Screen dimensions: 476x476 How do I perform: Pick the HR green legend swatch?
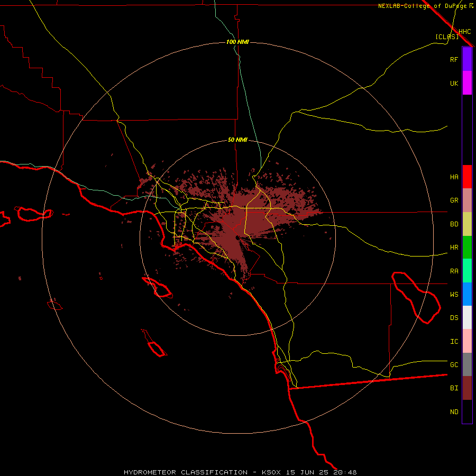467,248
